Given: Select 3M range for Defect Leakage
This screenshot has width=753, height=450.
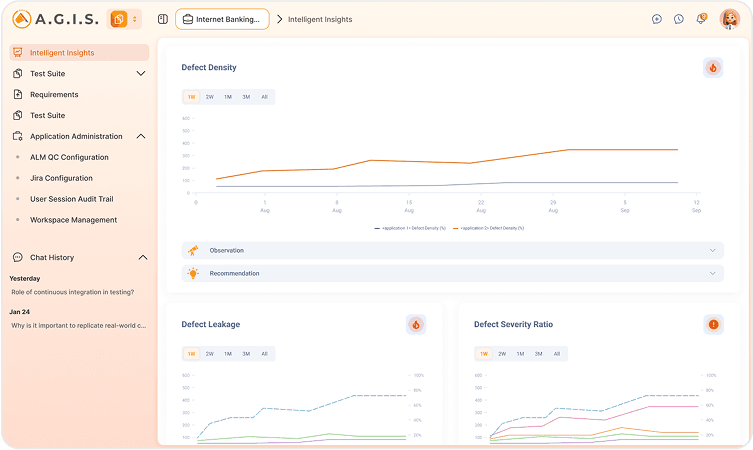Looking at the screenshot, I should (246, 353).
